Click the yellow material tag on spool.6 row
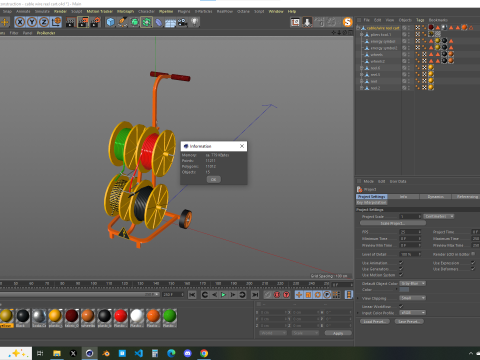This screenshot has height=360, width=480. click(431, 68)
